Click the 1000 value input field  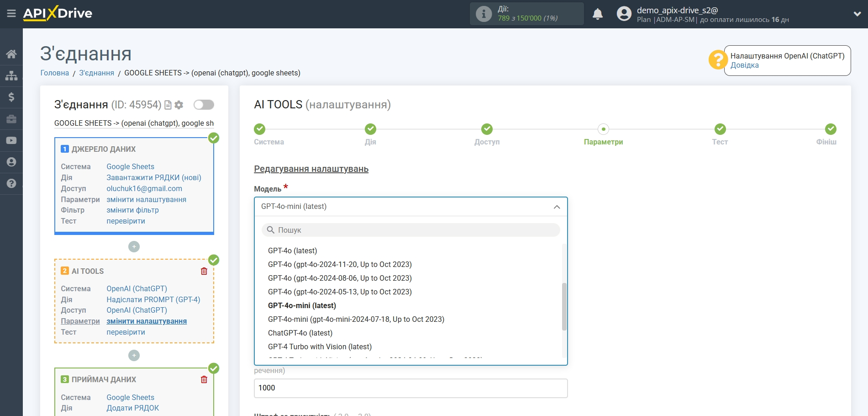tap(410, 388)
